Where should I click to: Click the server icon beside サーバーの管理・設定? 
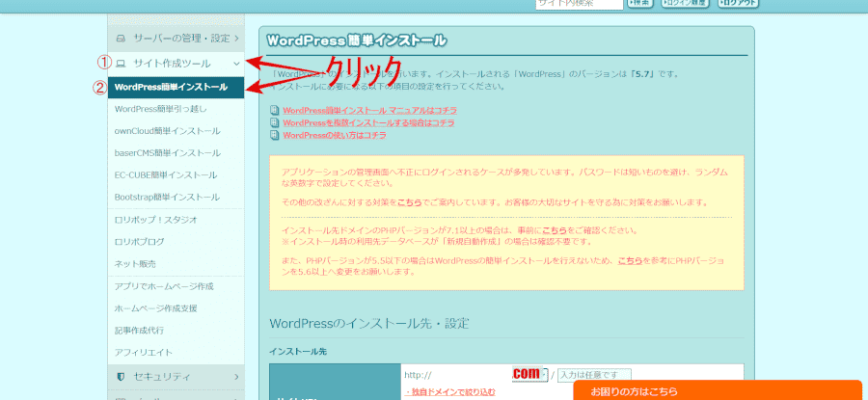click(121, 39)
